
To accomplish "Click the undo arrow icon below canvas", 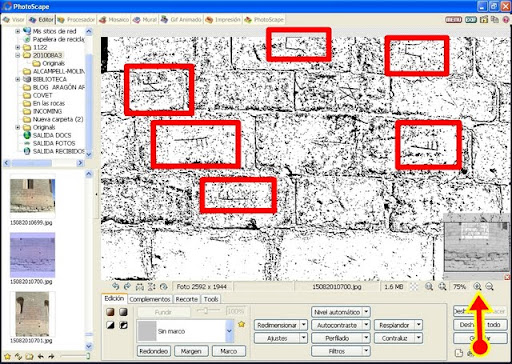I will click(115, 286).
